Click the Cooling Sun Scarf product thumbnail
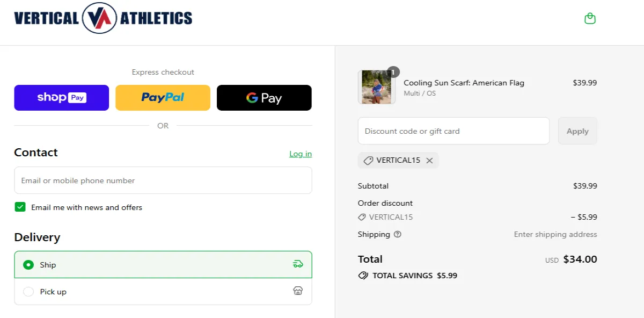This screenshot has height=318, width=644. click(376, 86)
